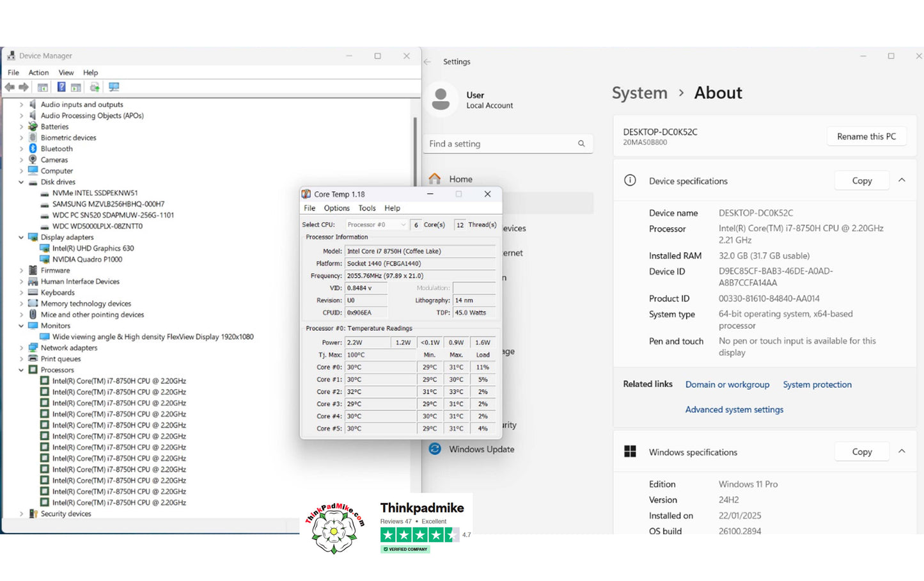
Task: Copy the Windows specifications
Action: 862,452
